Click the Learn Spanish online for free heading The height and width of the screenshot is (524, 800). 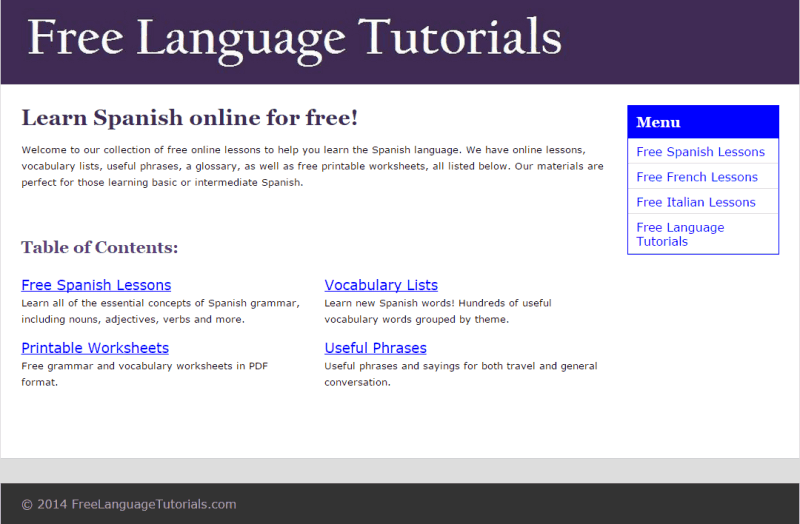190,118
